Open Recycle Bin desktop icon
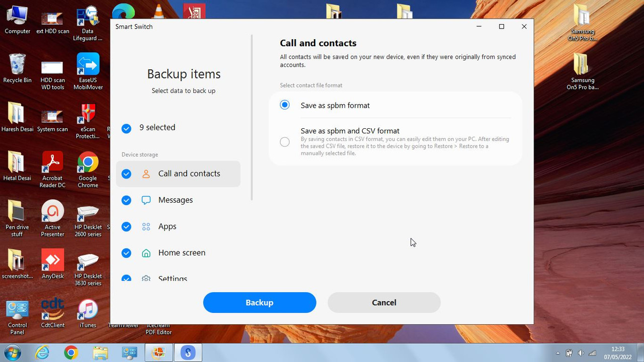644x362 pixels. pos(18,69)
